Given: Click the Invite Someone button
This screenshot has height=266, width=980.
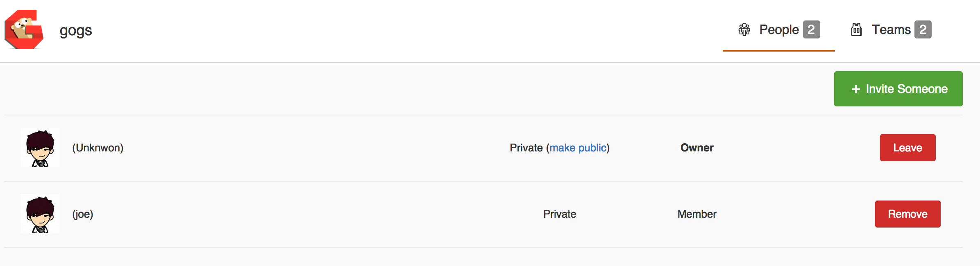Looking at the screenshot, I should [x=898, y=89].
